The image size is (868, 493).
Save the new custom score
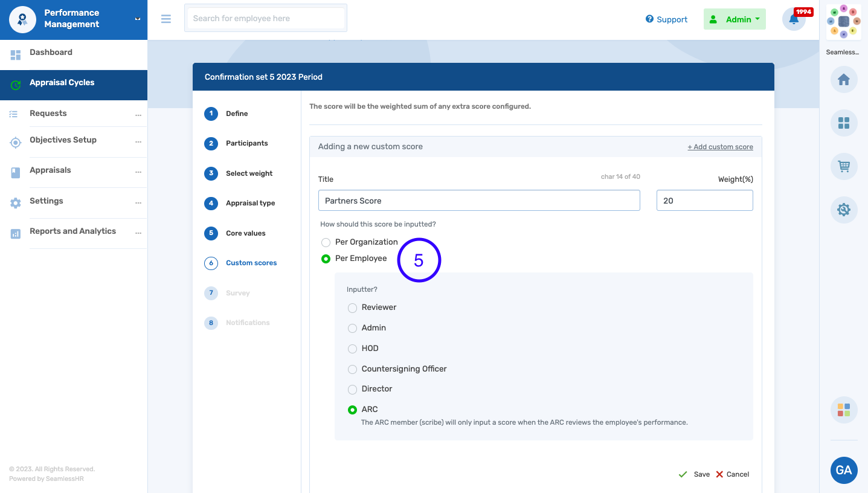tap(696, 474)
